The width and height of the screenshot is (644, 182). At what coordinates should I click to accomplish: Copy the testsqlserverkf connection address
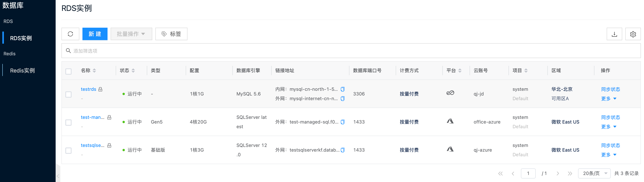click(x=342, y=150)
